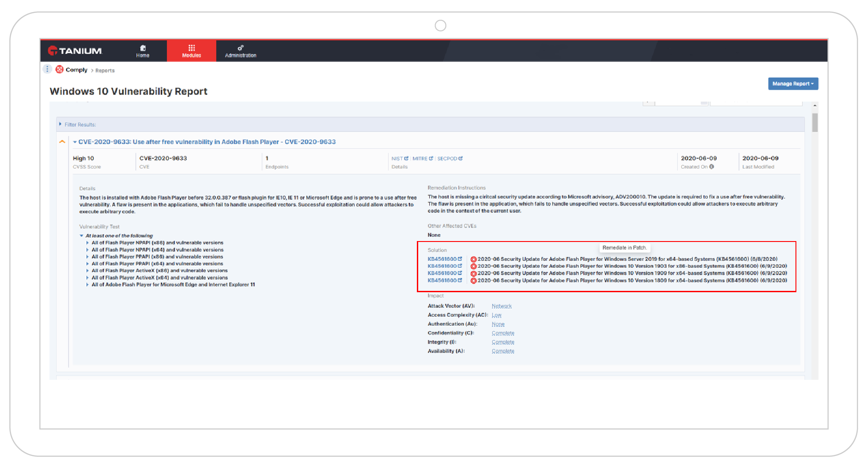Viewport: 868px width, 467px height.
Task: Select the CVE-2020-9633 CVE value
Action: pyautogui.click(x=163, y=158)
